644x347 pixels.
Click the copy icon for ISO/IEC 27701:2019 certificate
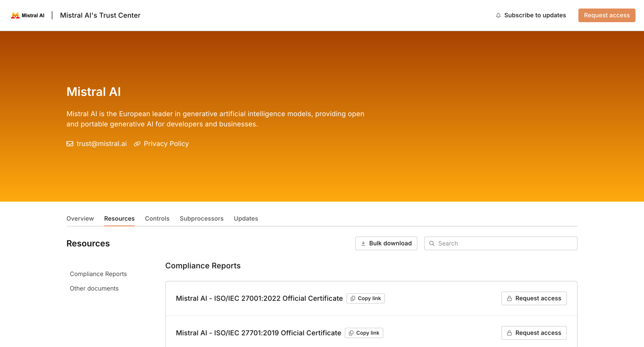(x=351, y=333)
